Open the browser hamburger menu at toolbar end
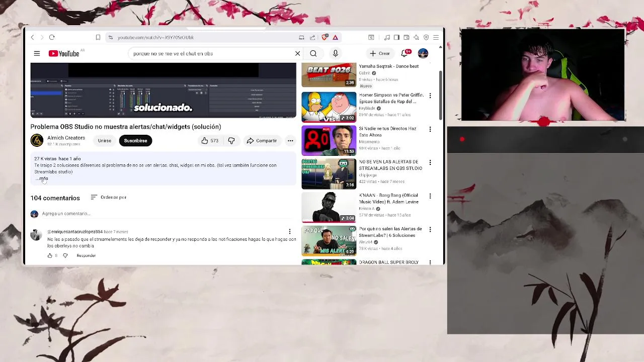644x362 pixels. pos(436,37)
